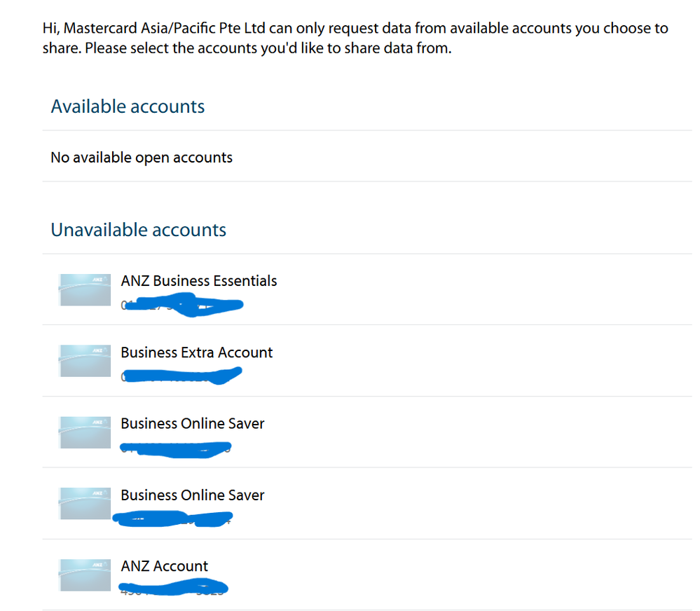Click redacted number under ANZ Business Essentials
The image size is (700, 611).
[182, 305]
